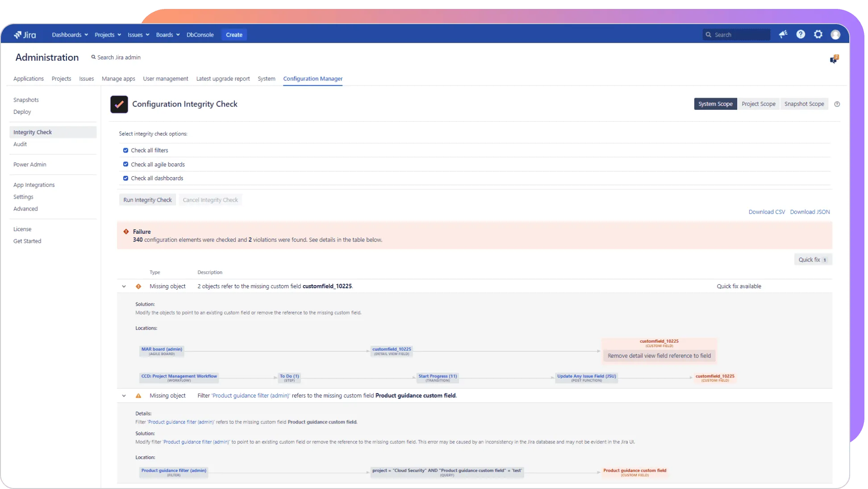Click the Search Jira admin field
The height and width of the screenshot is (489, 868).
[119, 57]
